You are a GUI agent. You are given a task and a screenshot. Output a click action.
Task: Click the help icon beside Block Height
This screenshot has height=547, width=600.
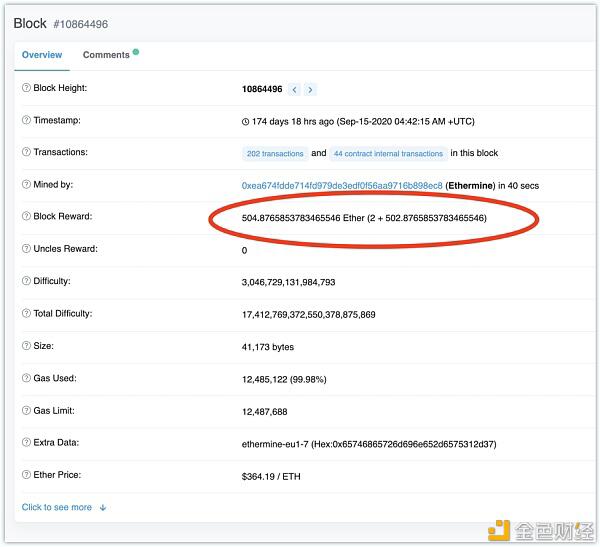26,88
